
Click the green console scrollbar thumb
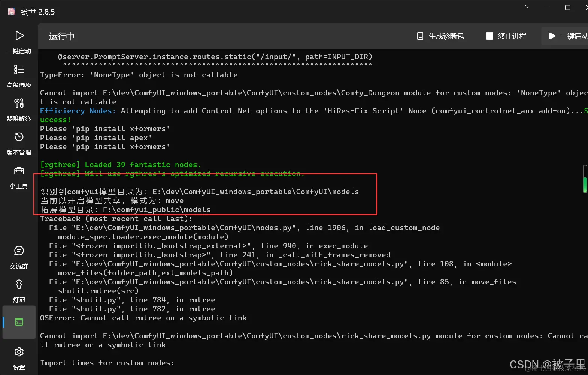pos(585,184)
